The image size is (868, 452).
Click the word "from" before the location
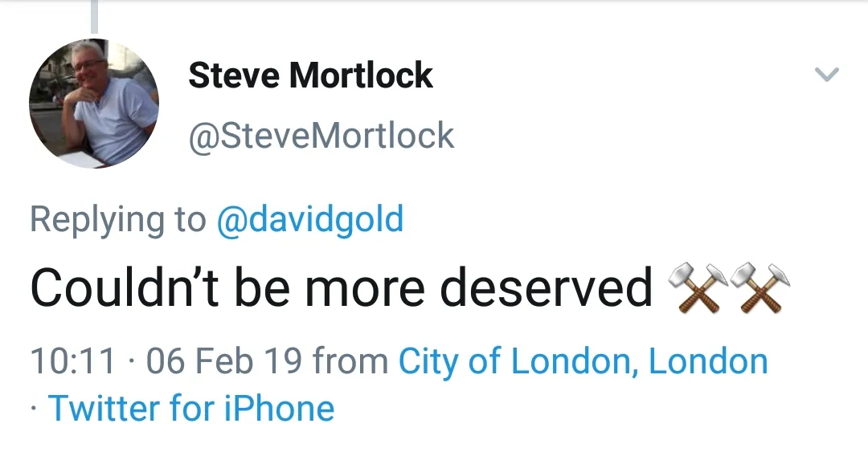[x=350, y=361]
